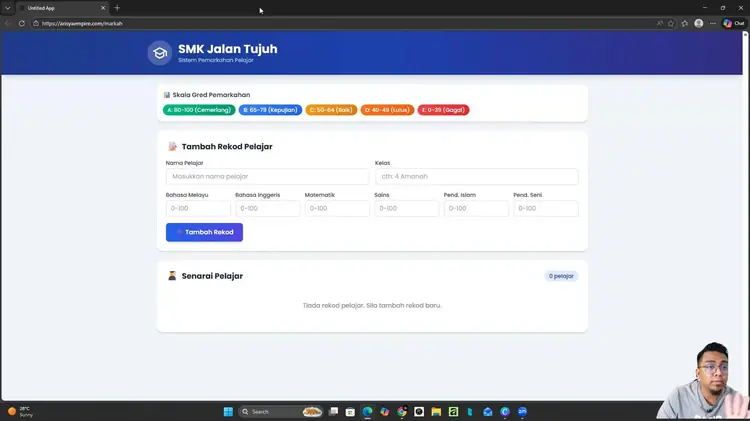Expand the tab list dropdown in the browser
This screenshot has height=421, width=750.
click(x=8, y=8)
